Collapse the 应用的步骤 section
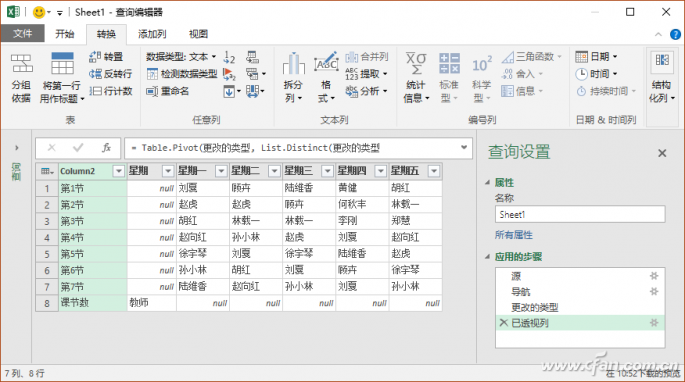 [x=488, y=257]
